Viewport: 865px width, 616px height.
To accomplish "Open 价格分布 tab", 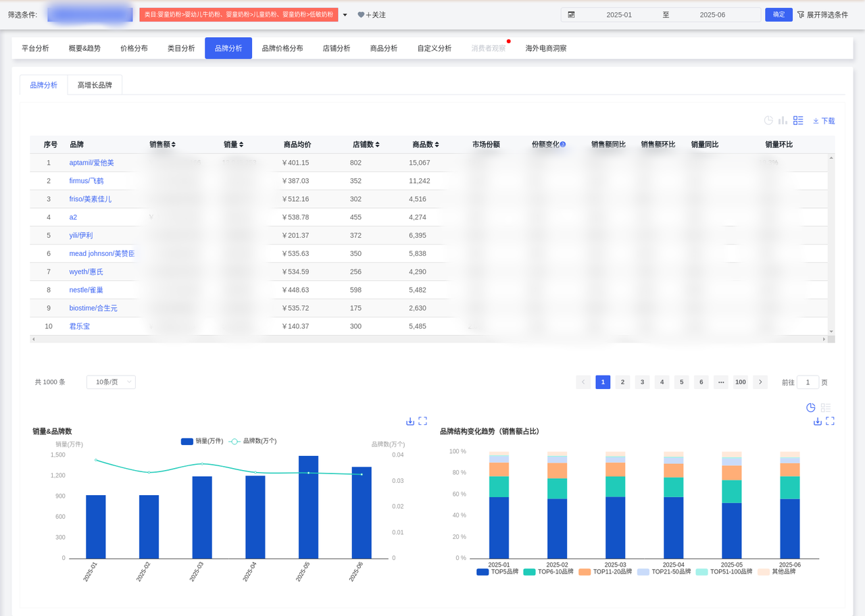I will 134,49.
